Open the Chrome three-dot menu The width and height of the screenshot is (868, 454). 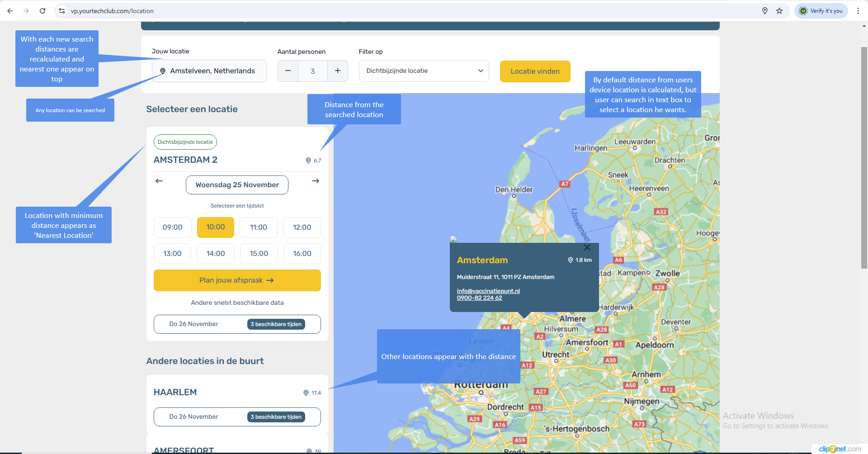pyautogui.click(x=858, y=11)
